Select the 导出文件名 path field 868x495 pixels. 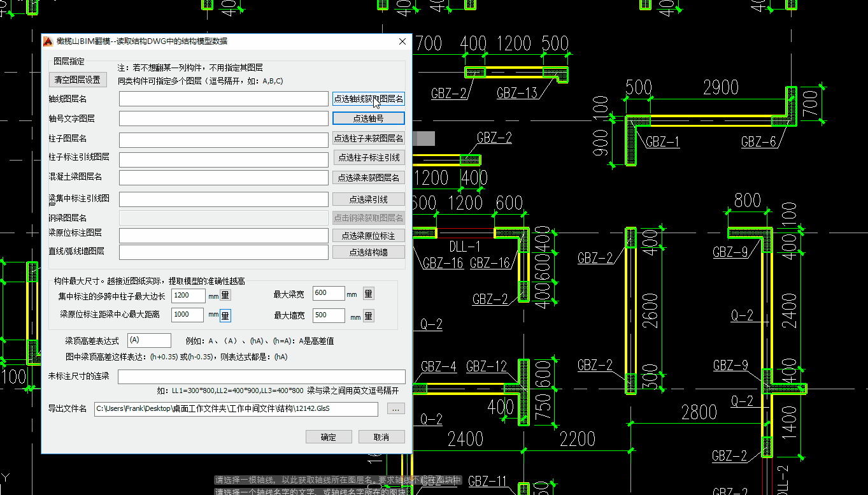click(x=236, y=409)
